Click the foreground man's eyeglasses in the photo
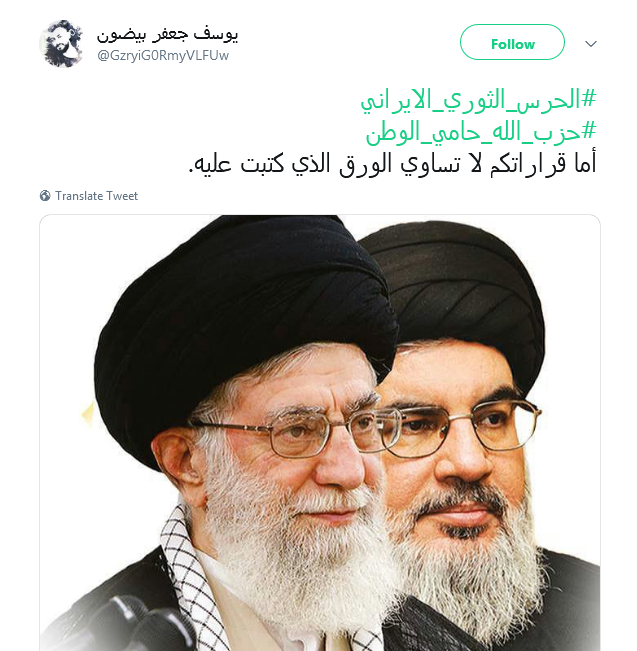The height and width of the screenshot is (651, 637). pyautogui.click(x=295, y=434)
